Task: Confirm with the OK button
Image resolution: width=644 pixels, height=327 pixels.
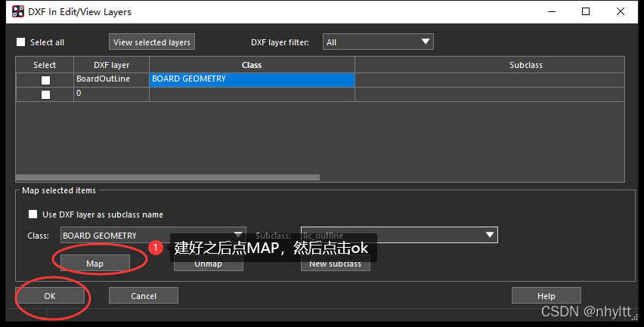Action: [x=50, y=296]
